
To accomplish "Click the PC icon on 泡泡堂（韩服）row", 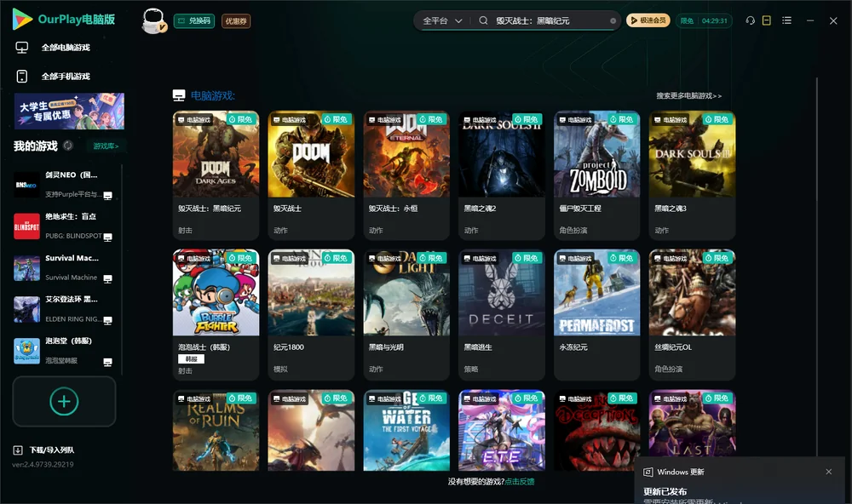I will coord(107,363).
